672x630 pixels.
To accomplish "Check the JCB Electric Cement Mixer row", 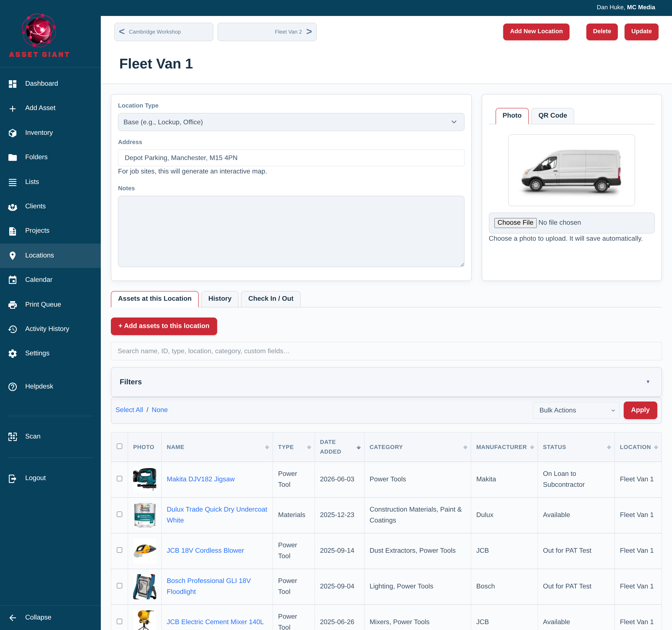I will coord(120,621).
